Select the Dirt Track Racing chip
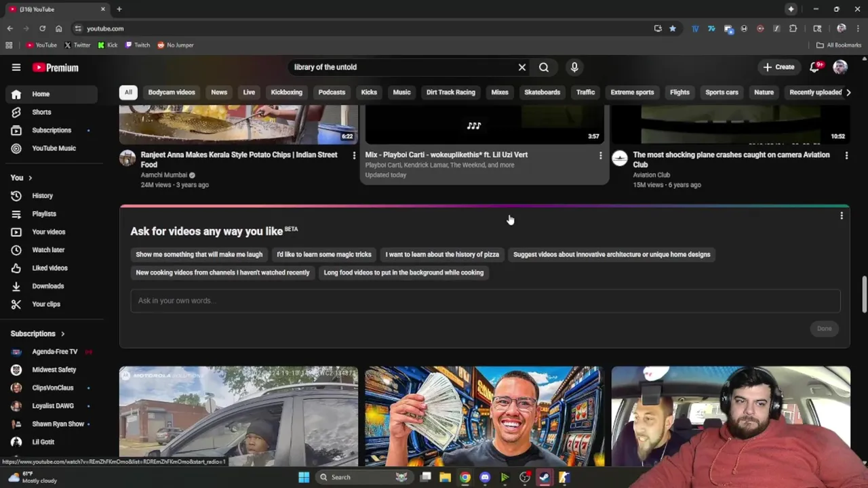 tap(451, 92)
